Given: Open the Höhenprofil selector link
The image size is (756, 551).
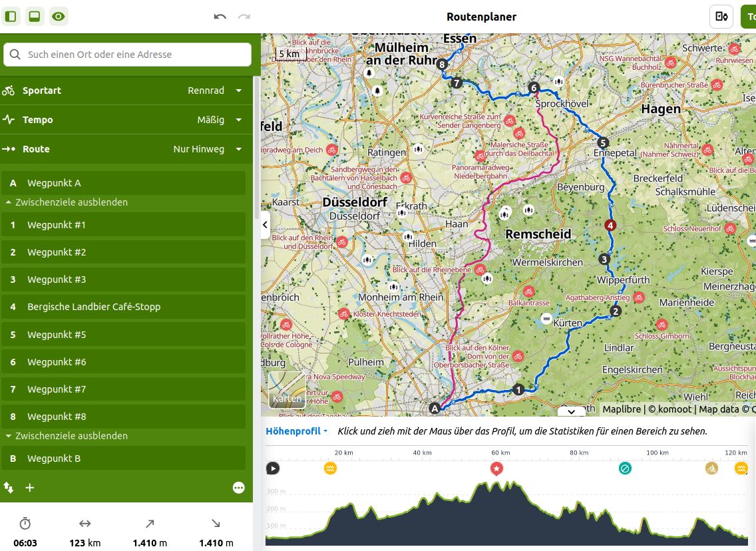Looking at the screenshot, I should click(296, 431).
